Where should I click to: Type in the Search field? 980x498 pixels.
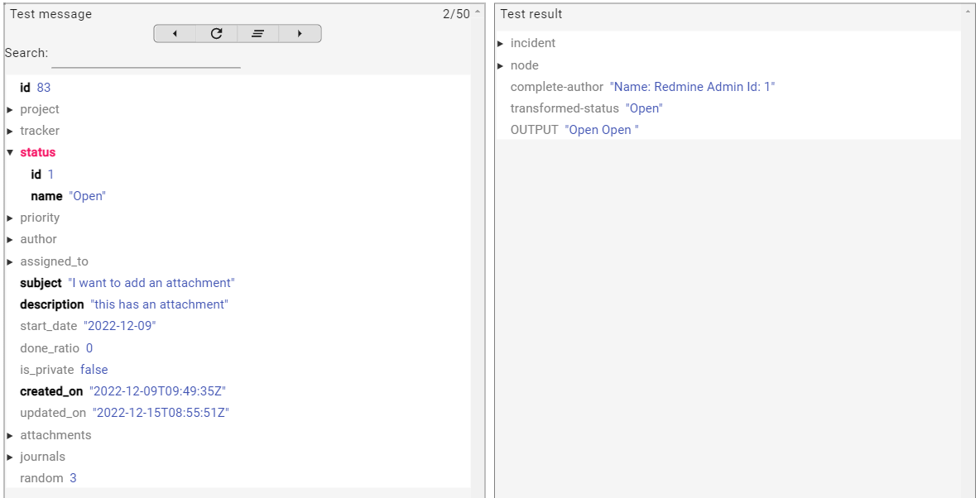(146, 58)
